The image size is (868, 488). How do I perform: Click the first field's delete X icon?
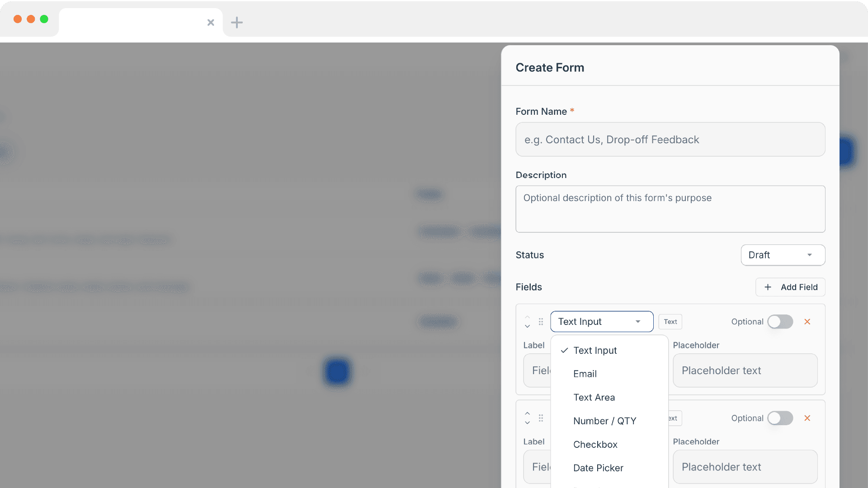pyautogui.click(x=807, y=322)
